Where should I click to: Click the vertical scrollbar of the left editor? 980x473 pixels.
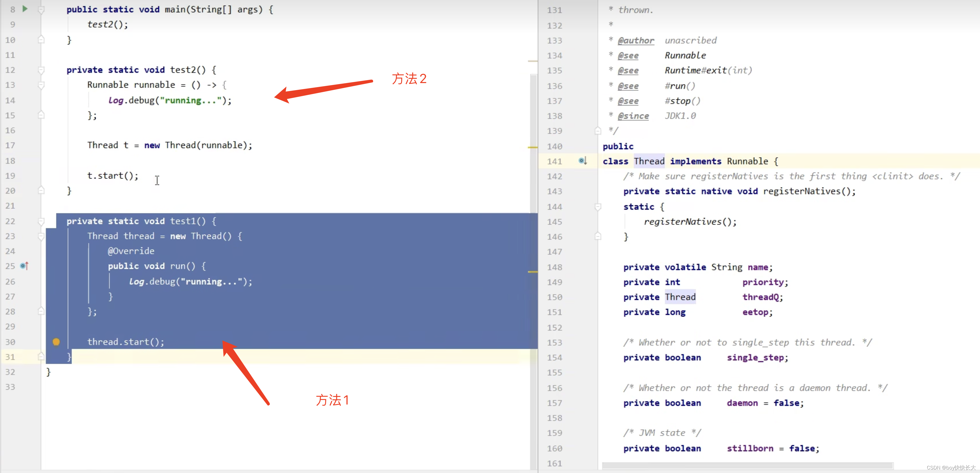click(x=533, y=272)
